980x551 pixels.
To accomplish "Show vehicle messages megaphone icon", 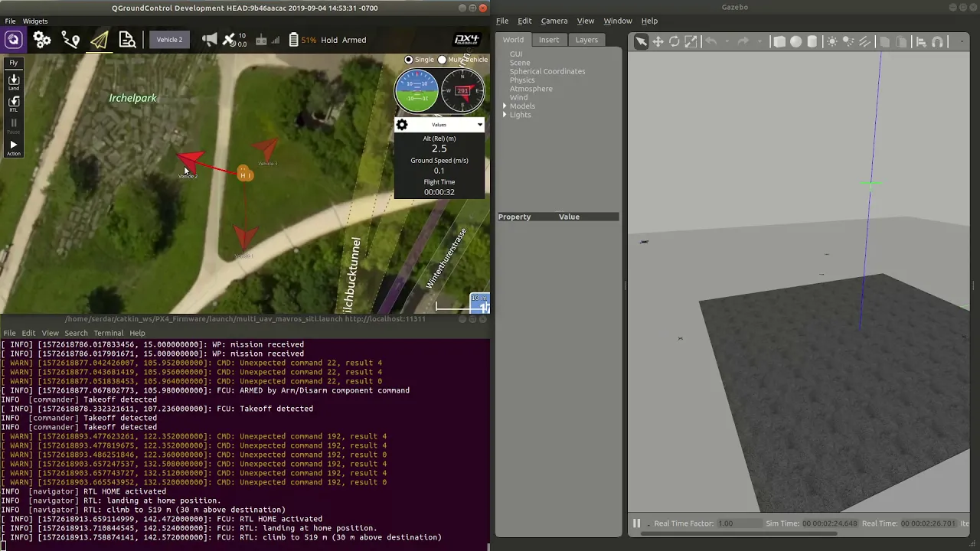I will click(x=209, y=40).
